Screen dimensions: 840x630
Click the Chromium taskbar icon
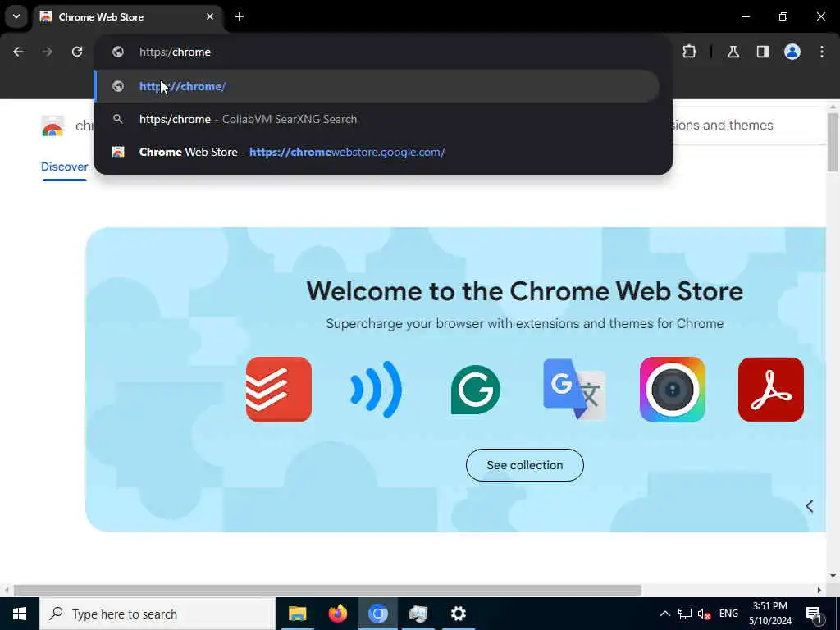pyautogui.click(x=377, y=614)
